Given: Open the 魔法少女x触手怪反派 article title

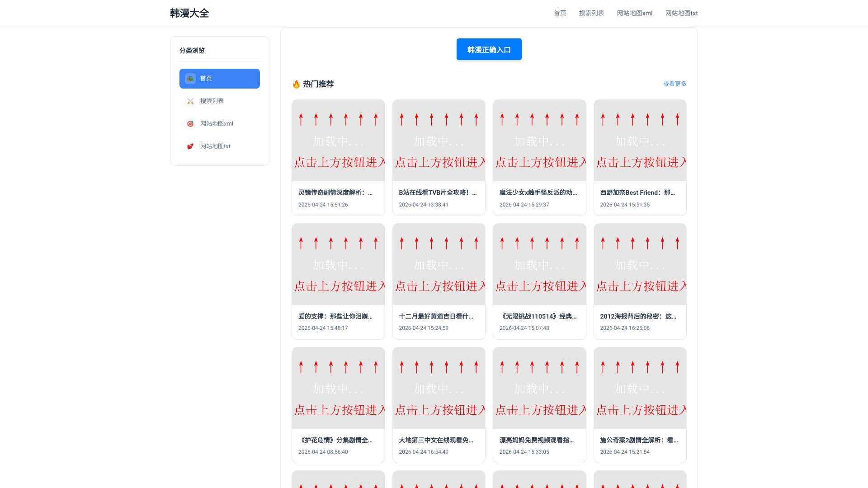Looking at the screenshot, I should (538, 192).
